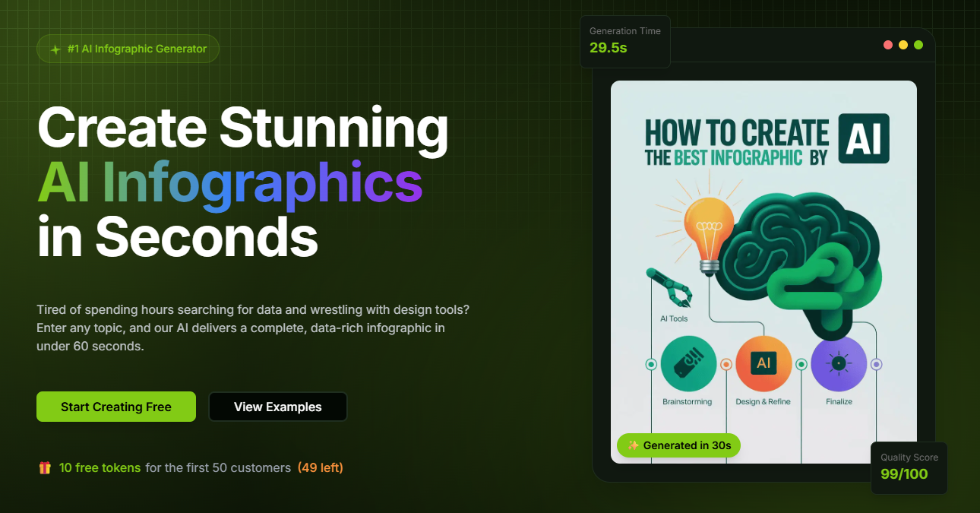Click the Generated in 30s pill badge
The width and height of the screenshot is (980, 513).
(x=678, y=445)
